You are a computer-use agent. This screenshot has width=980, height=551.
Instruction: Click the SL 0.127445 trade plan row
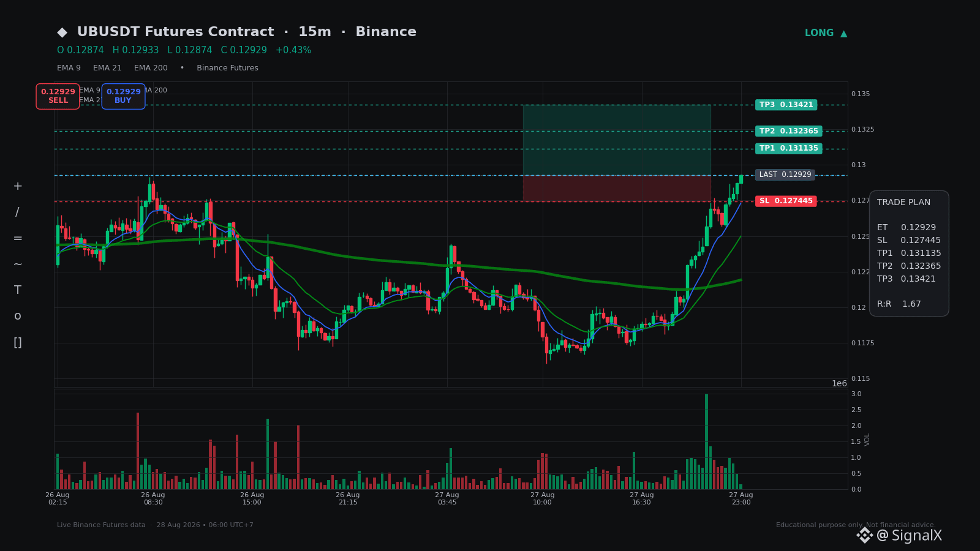click(x=909, y=240)
